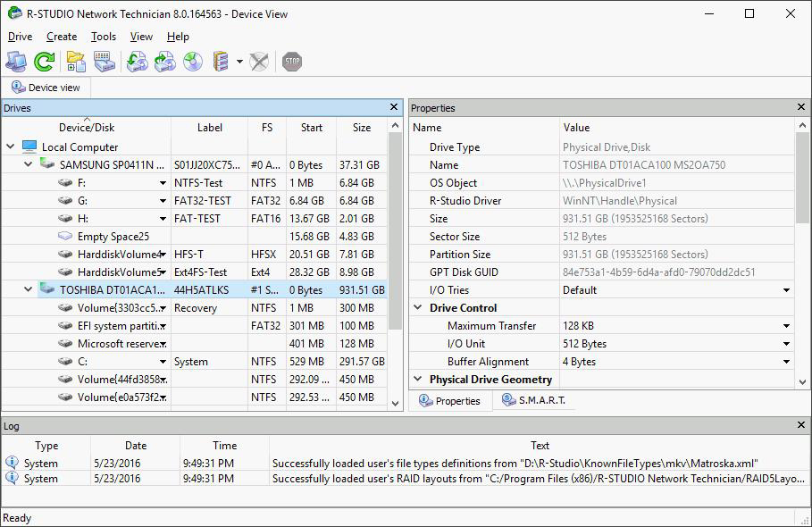Collapse the SAMSUNG SP0411N drive node
This screenshot has height=527, width=812.
click(29, 164)
